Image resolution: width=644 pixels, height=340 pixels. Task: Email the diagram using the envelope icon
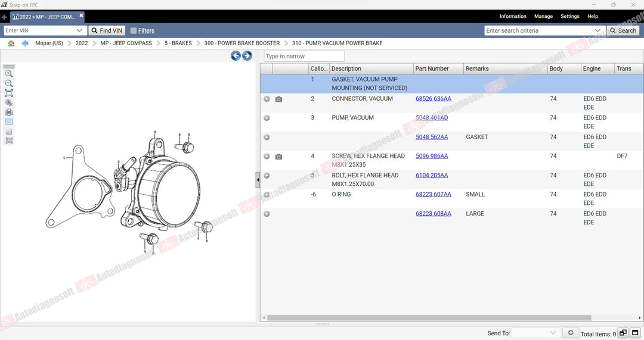(x=8, y=122)
